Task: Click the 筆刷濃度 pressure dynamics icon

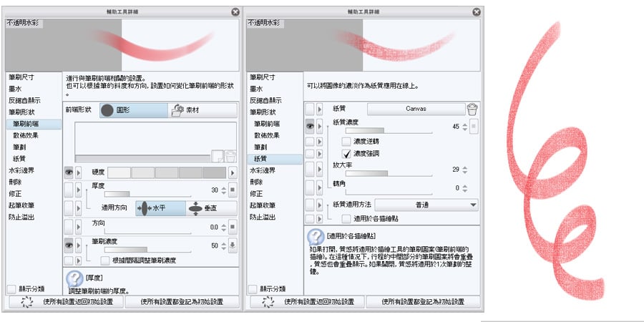Action: coord(232,247)
